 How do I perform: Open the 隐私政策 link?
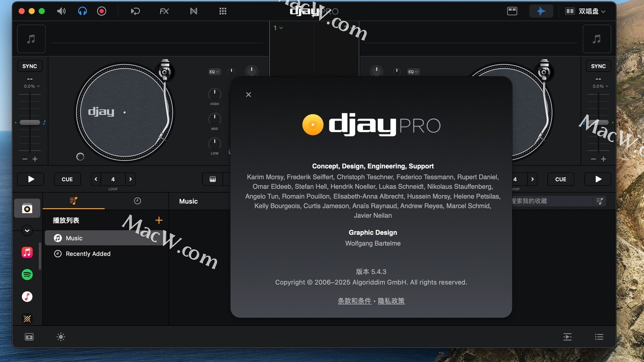point(392,301)
